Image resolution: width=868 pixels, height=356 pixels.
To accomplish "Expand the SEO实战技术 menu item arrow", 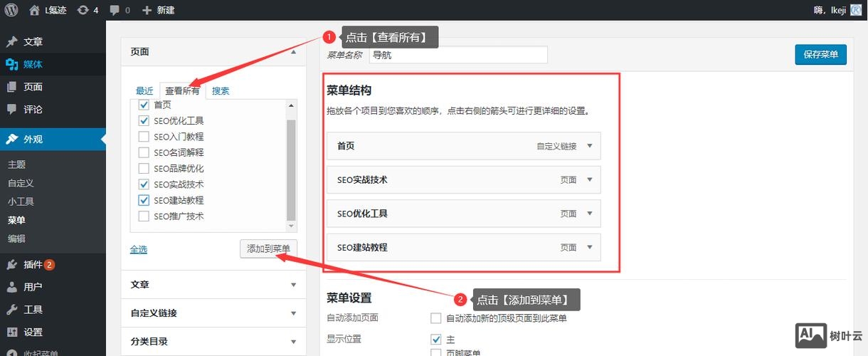I will (589, 180).
